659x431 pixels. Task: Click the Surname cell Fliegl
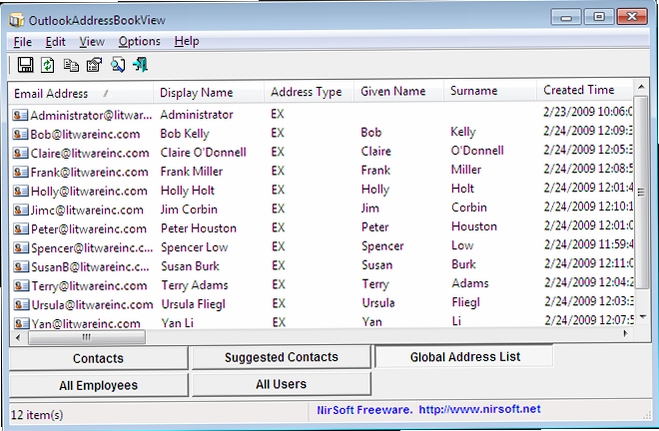466,302
